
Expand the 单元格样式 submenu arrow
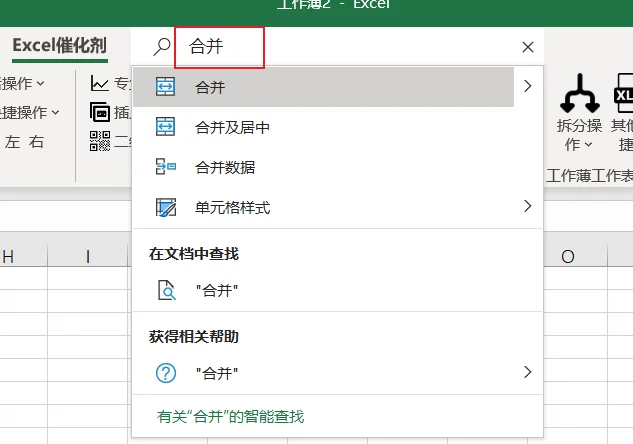point(528,206)
